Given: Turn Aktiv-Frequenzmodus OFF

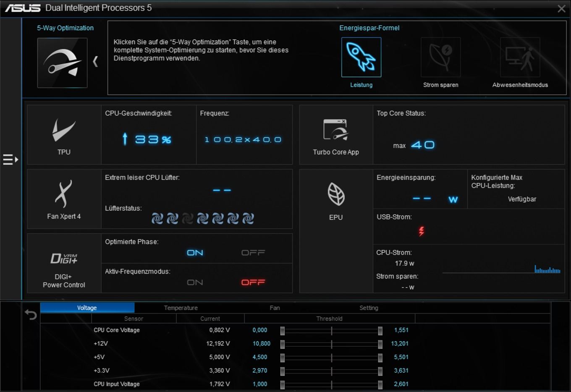Looking at the screenshot, I should [253, 282].
